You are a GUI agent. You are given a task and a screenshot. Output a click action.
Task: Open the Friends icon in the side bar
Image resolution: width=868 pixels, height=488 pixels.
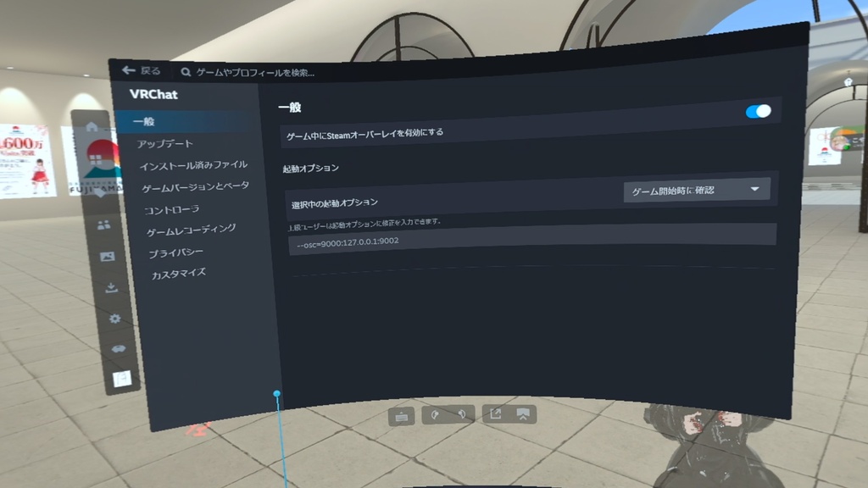(103, 225)
